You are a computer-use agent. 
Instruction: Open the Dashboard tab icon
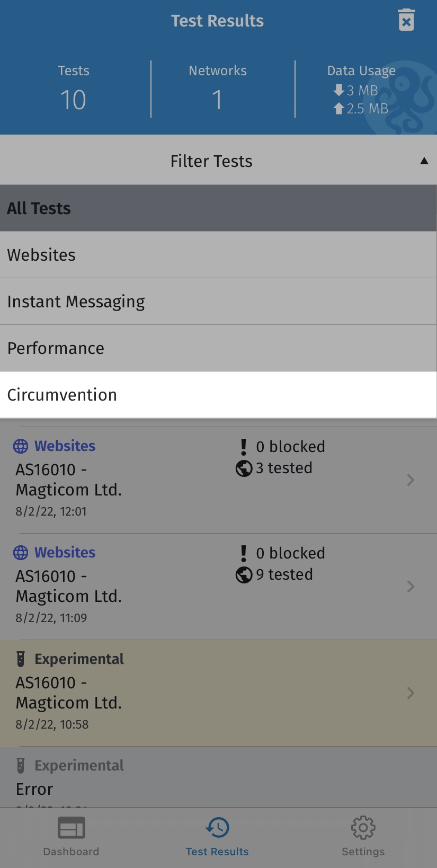[71, 828]
